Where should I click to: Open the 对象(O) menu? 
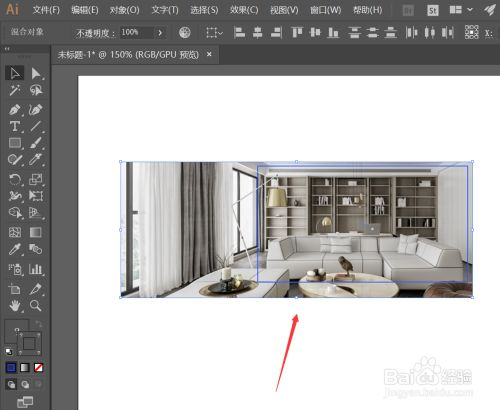point(124,10)
